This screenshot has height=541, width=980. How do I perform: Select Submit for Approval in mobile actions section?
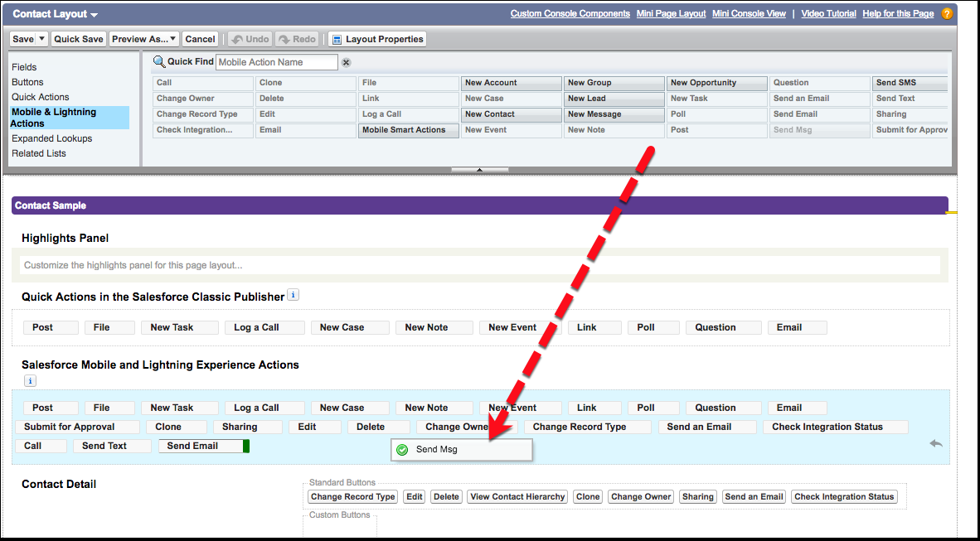[x=77, y=427]
